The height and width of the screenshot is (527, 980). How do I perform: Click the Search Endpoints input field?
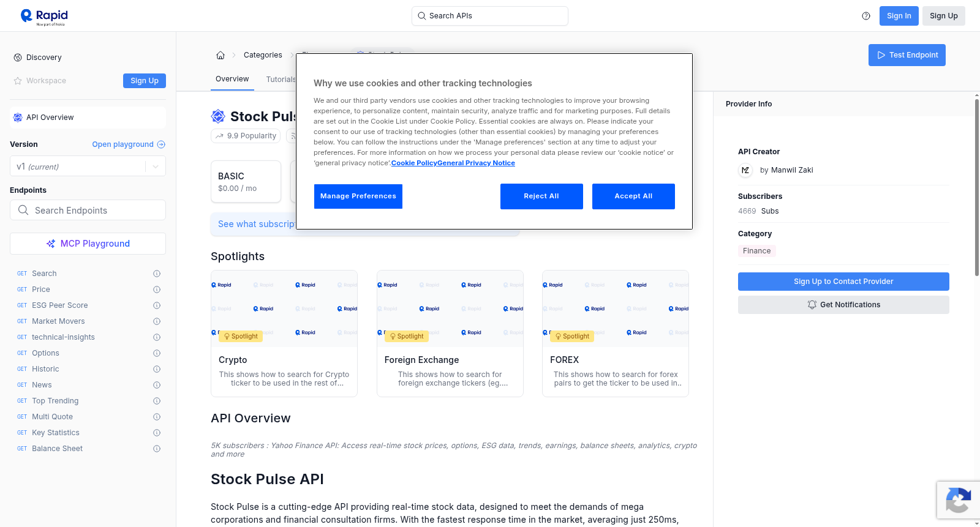point(88,210)
